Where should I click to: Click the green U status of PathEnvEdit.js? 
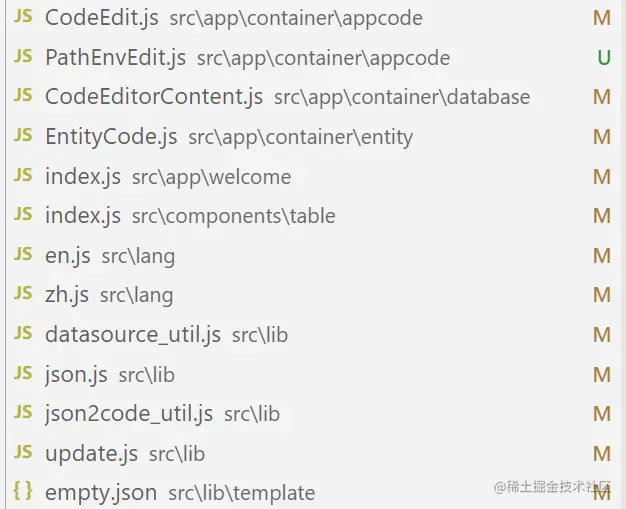click(604, 58)
